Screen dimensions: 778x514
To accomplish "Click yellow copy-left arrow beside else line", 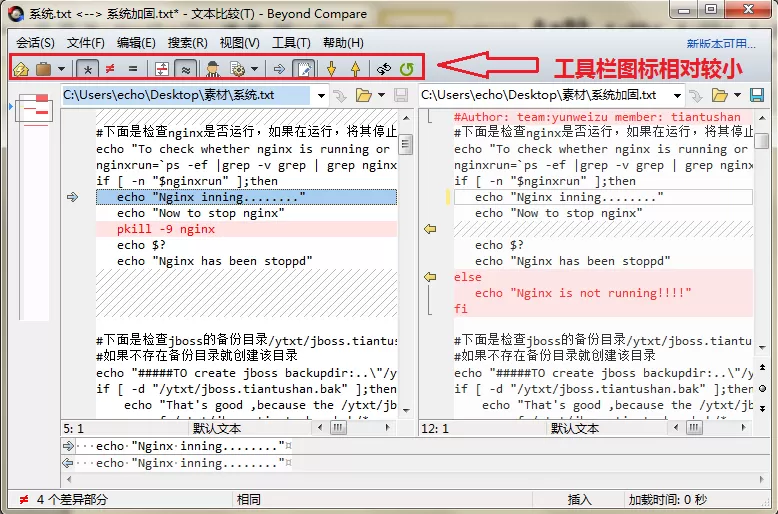I will pos(430,277).
